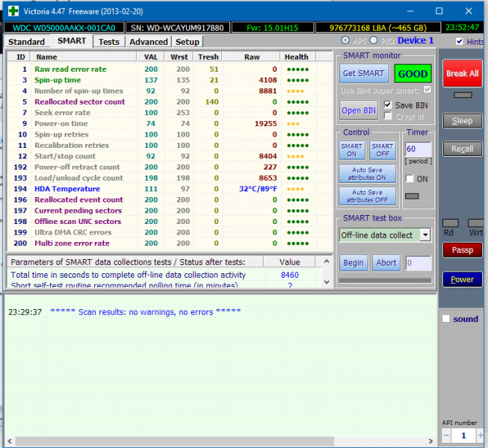Click the Scan results log line
The height and width of the screenshot is (448, 488).
[x=145, y=312]
